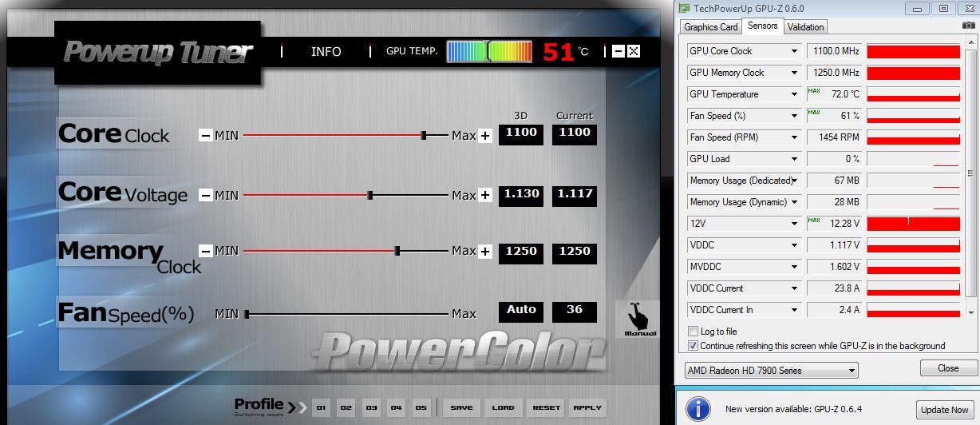
Task: Toggle Continue refreshing in background checkbox
Action: (x=693, y=346)
